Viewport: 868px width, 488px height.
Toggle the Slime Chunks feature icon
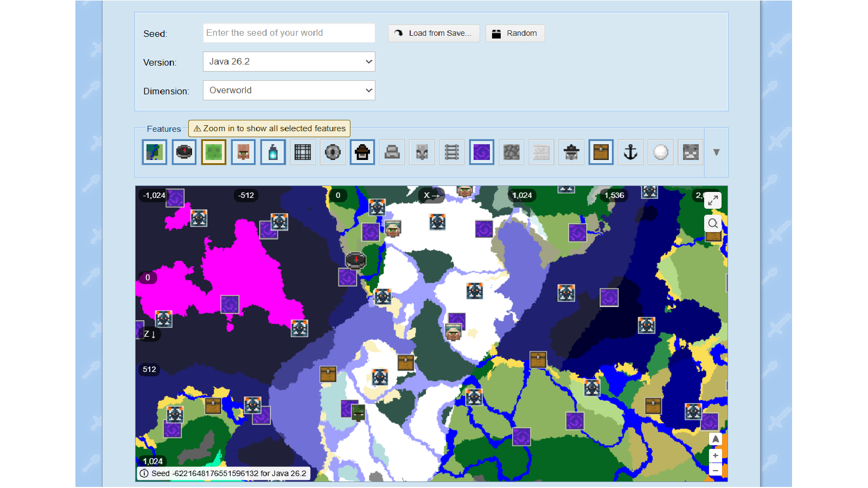pyautogui.click(x=214, y=152)
